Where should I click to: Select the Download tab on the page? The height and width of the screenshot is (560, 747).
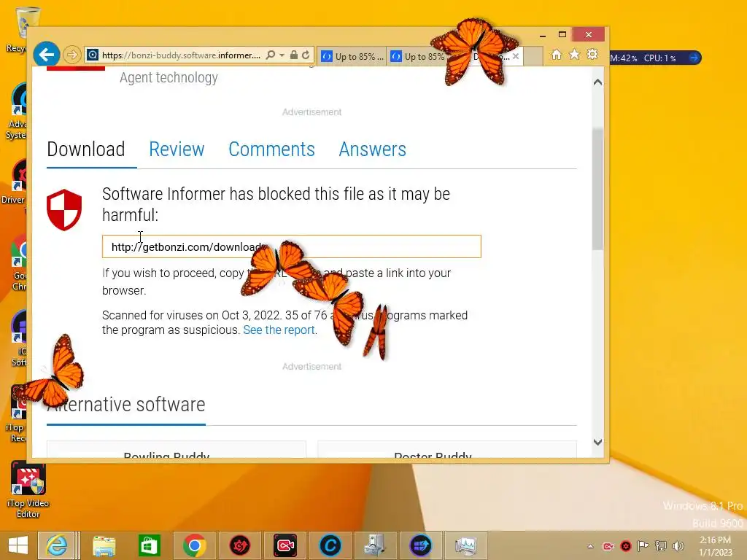tap(86, 149)
